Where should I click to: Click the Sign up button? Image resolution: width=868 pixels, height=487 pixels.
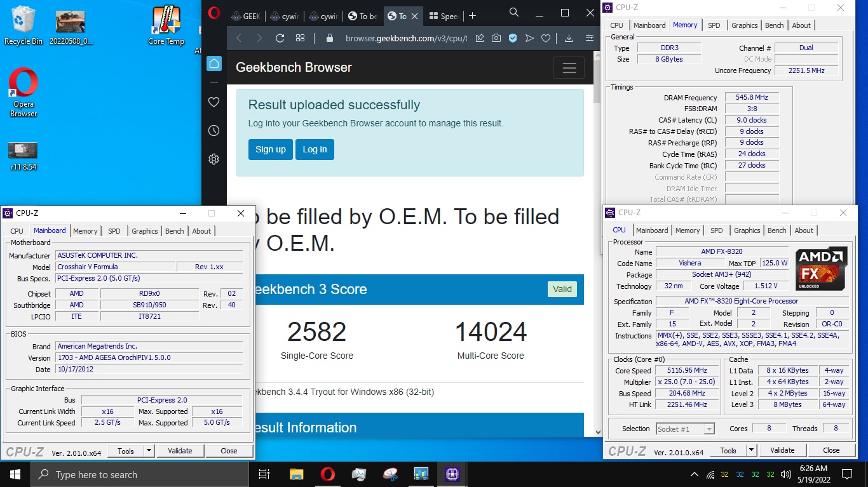[271, 149]
